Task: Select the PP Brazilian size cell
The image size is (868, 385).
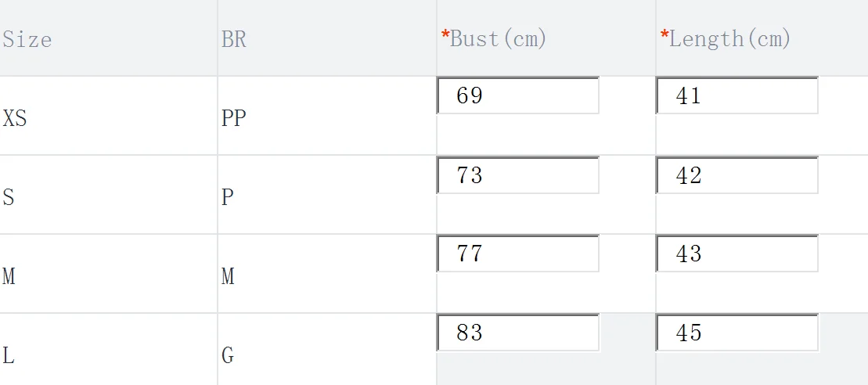Action: (233, 119)
